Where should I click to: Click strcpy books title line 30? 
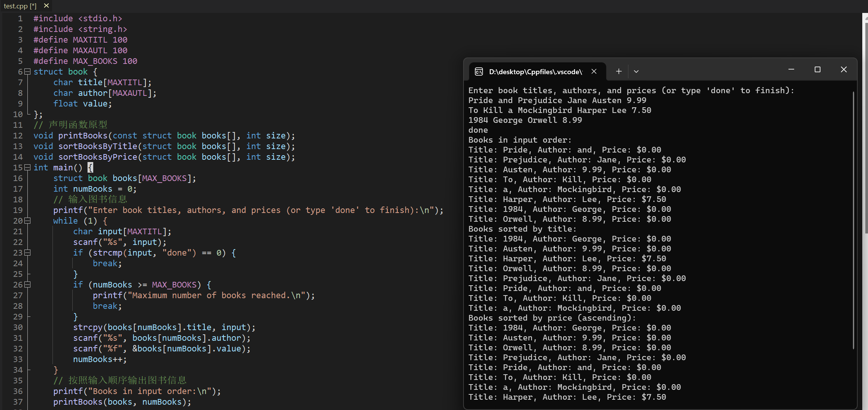(x=164, y=327)
